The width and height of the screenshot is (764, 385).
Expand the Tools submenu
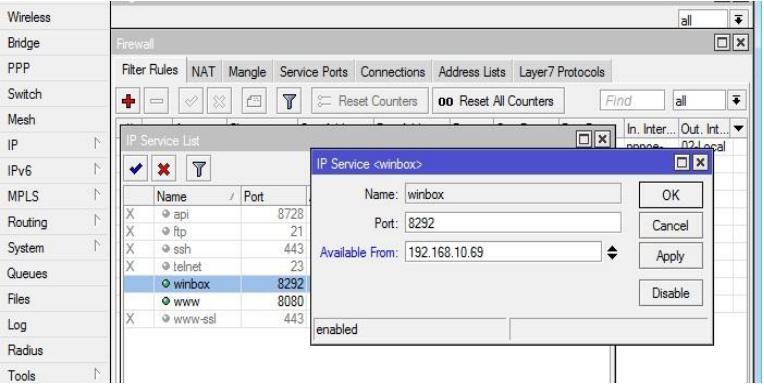[x=55, y=376]
